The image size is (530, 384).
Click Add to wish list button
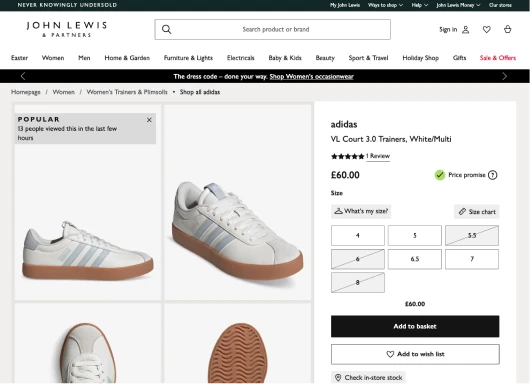point(415,354)
